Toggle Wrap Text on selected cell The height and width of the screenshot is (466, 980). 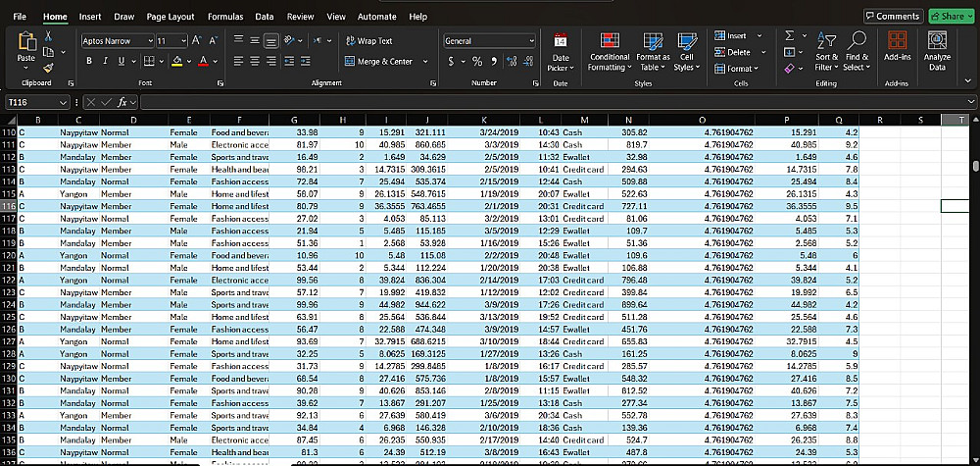pyautogui.click(x=368, y=41)
